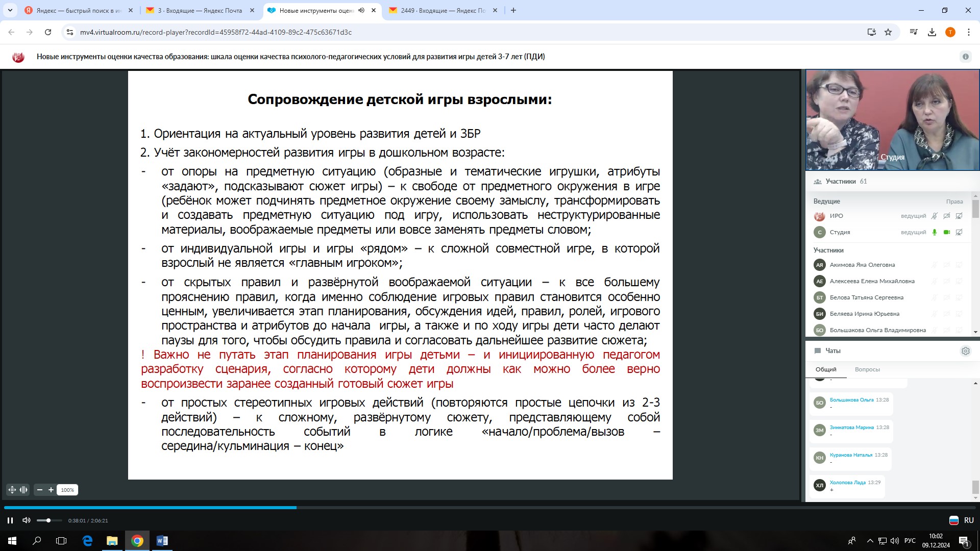This screenshot has height=551, width=980.
Task: Open Chrome three-dot menu
Action: (969, 32)
